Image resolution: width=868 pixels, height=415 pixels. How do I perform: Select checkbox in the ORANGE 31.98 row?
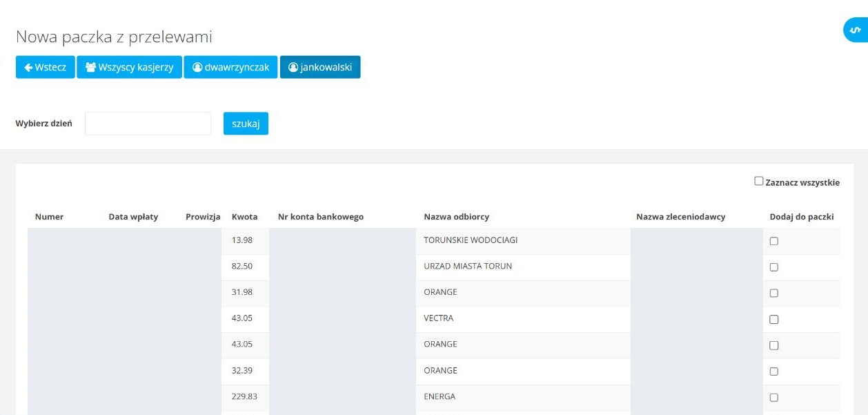click(x=774, y=293)
